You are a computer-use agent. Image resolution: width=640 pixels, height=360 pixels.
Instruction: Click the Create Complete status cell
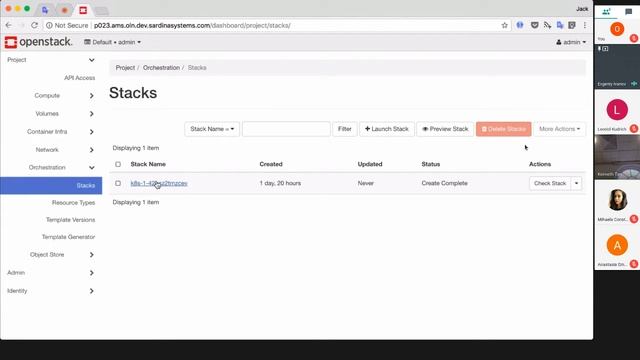[444, 183]
